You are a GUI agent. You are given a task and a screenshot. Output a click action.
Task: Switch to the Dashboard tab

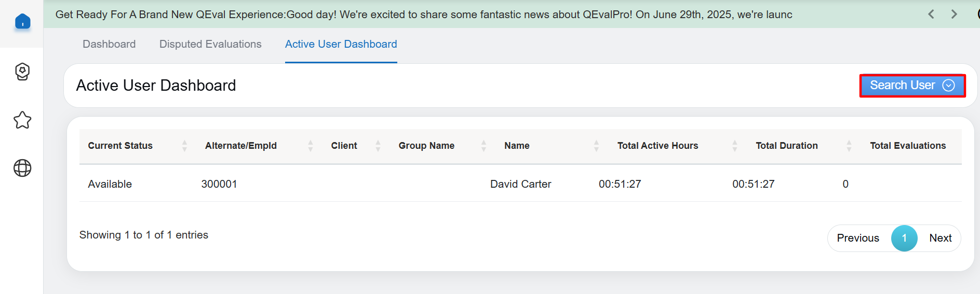pos(109,44)
